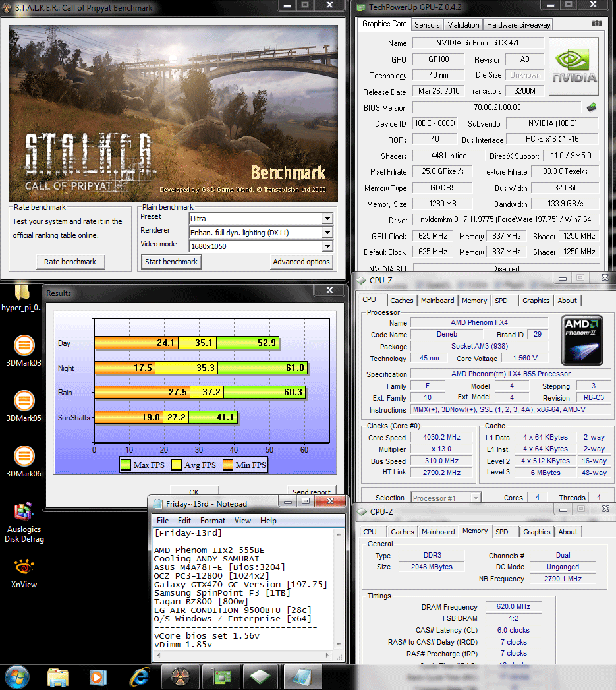
Task: Click the GPU-Z Name field GeForce GTX 470
Action: click(x=478, y=43)
